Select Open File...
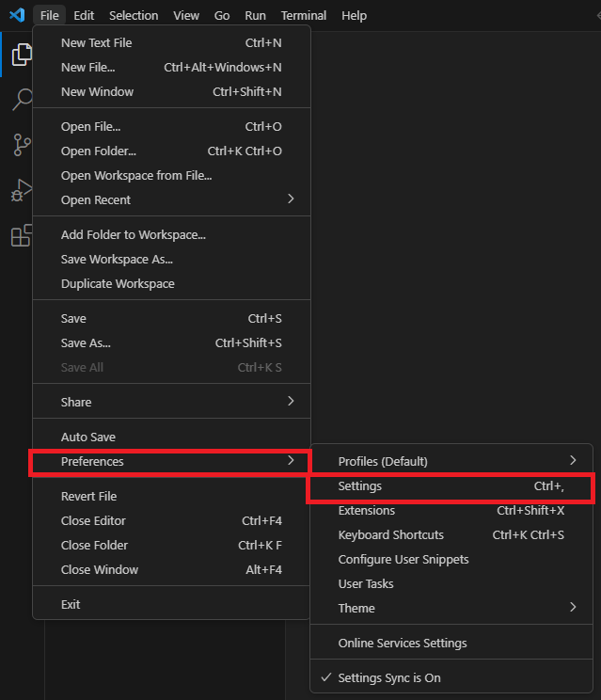The height and width of the screenshot is (700, 601). point(171,127)
